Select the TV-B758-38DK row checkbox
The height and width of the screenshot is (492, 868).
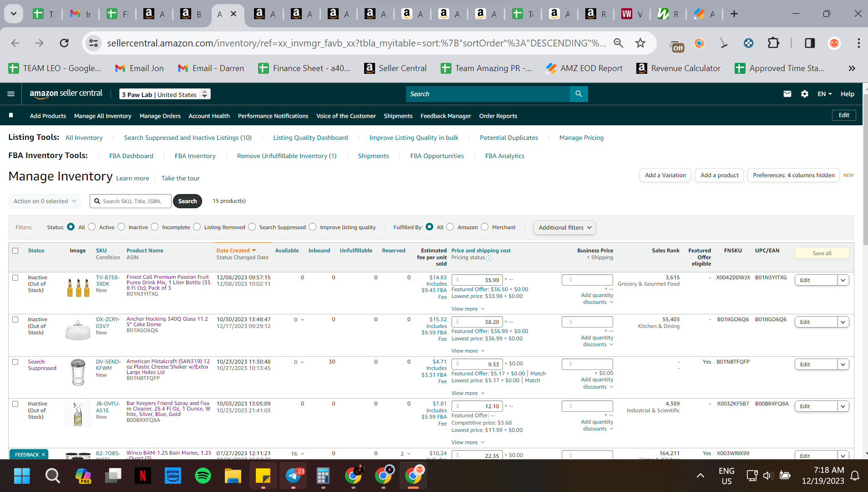pos(15,277)
